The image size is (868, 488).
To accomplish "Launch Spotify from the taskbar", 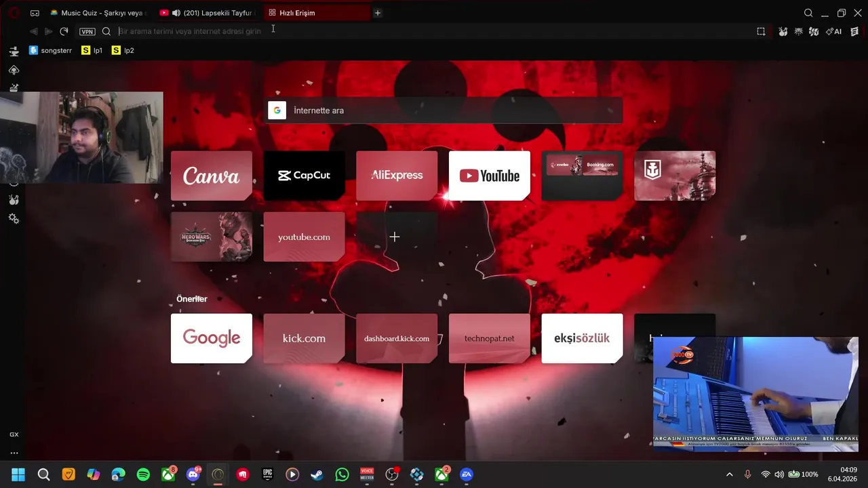I will 143,474.
